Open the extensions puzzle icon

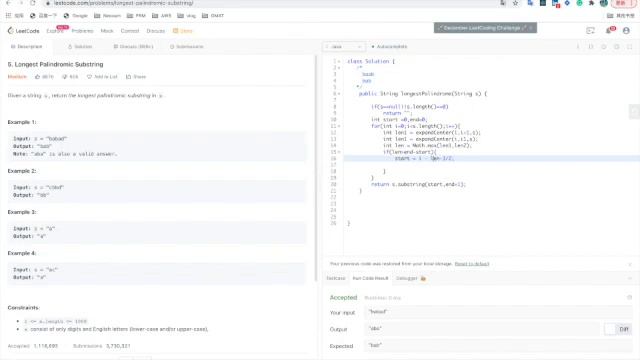[x=591, y=3]
